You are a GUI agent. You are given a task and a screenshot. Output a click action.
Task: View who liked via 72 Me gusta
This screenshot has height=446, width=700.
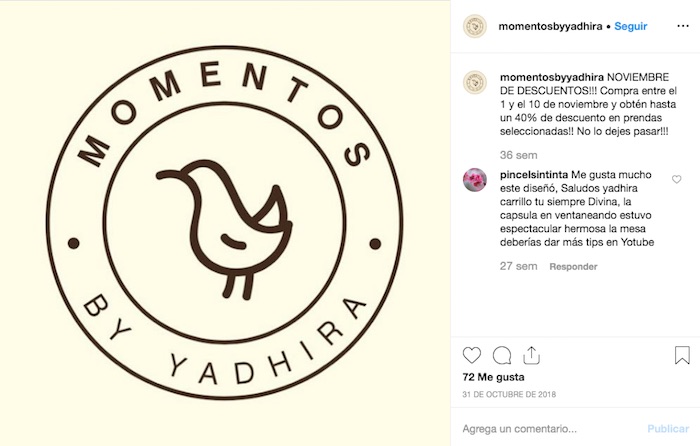click(x=493, y=377)
